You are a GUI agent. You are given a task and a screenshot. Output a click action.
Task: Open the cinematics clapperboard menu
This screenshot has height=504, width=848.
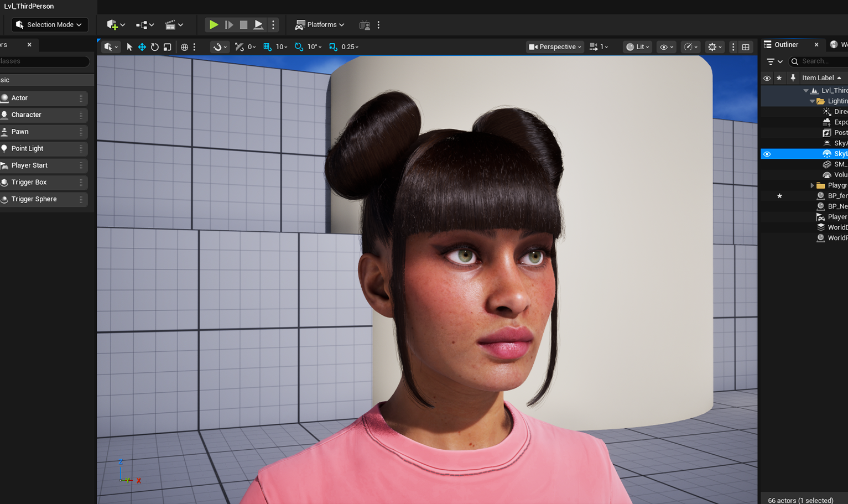(x=174, y=25)
